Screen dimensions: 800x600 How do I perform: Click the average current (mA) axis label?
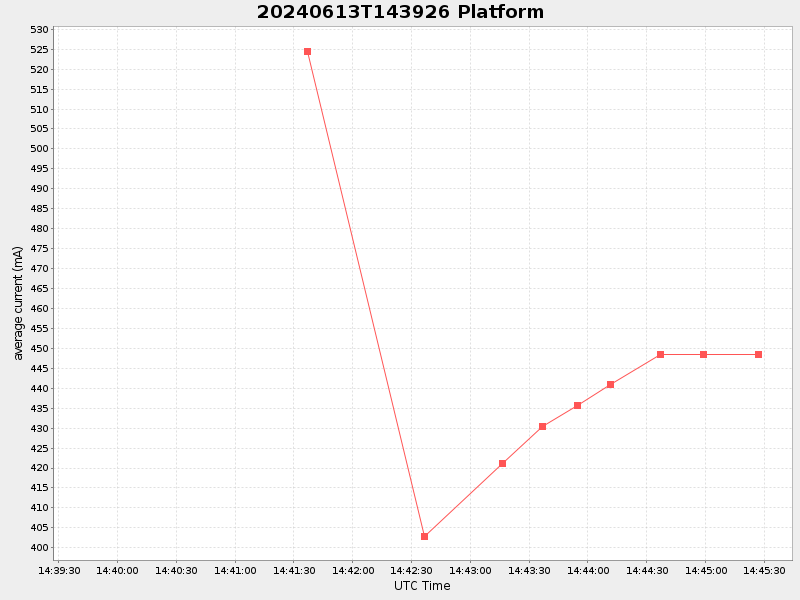click(x=18, y=303)
